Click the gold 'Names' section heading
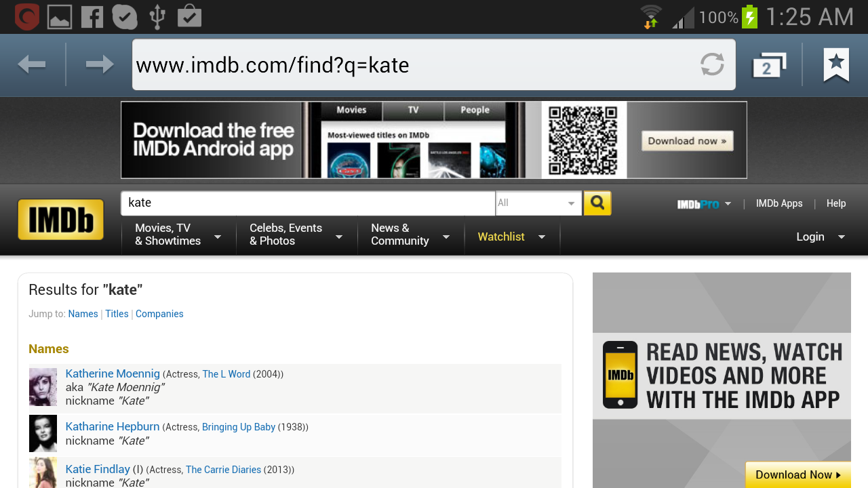The width and height of the screenshot is (868, 488). coord(49,349)
